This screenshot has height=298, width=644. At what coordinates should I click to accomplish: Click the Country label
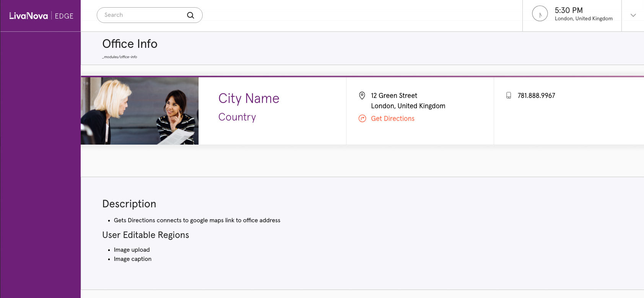[237, 117]
